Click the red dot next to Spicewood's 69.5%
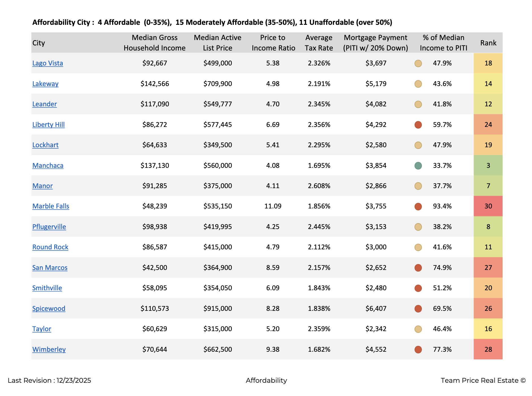The image size is (532, 396). [418, 309]
